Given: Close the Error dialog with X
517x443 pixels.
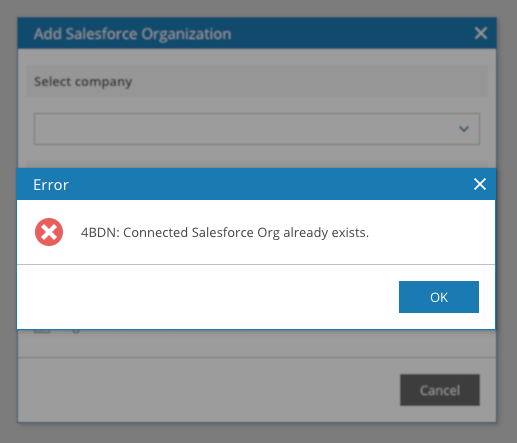Looking at the screenshot, I should pos(480,184).
